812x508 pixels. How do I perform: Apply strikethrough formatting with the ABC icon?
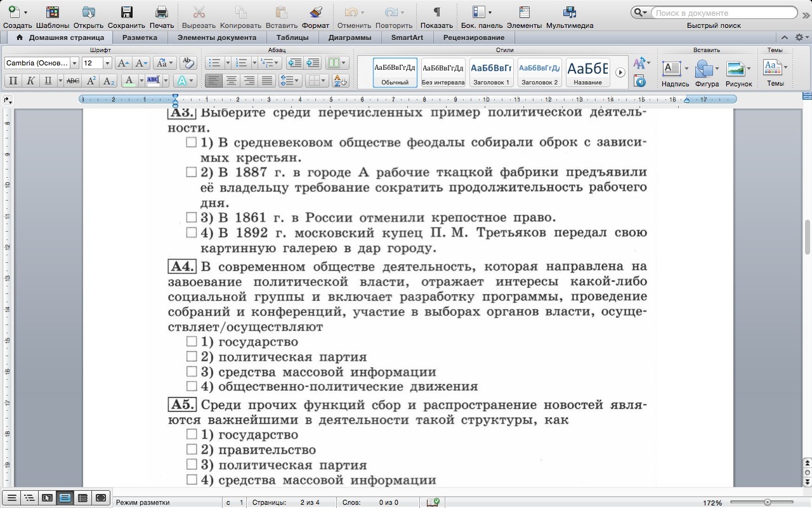click(73, 81)
